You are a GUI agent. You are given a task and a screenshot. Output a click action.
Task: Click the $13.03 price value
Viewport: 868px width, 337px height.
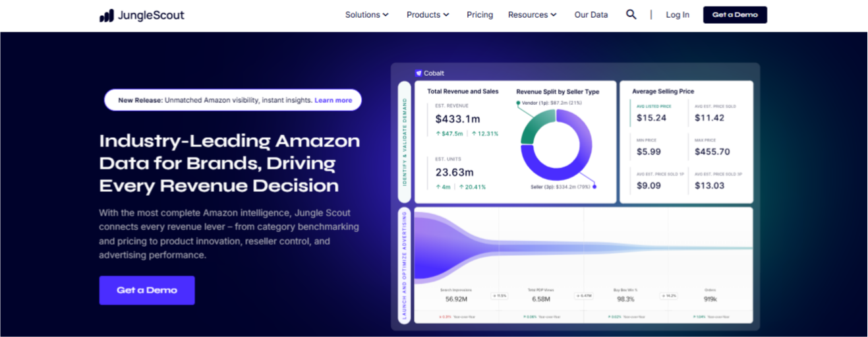pyautogui.click(x=709, y=185)
